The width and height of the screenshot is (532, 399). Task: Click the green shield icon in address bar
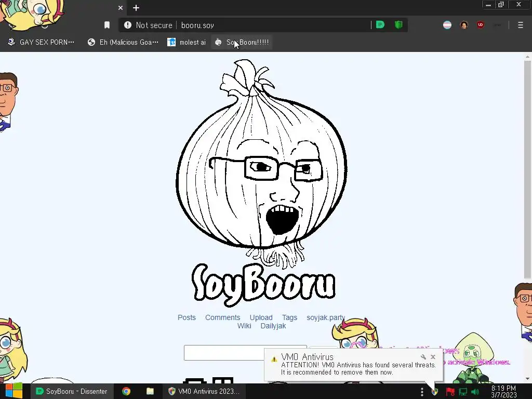(398, 25)
